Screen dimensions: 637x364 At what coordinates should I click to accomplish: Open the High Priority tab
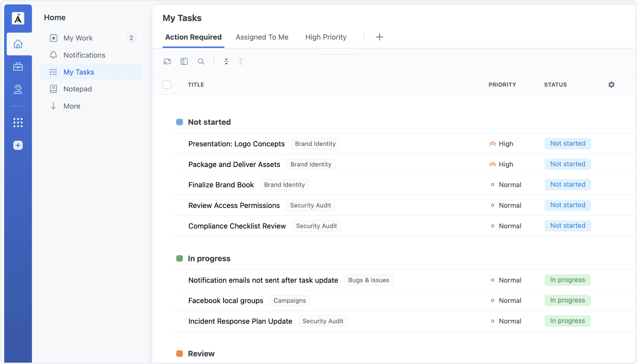pos(326,37)
